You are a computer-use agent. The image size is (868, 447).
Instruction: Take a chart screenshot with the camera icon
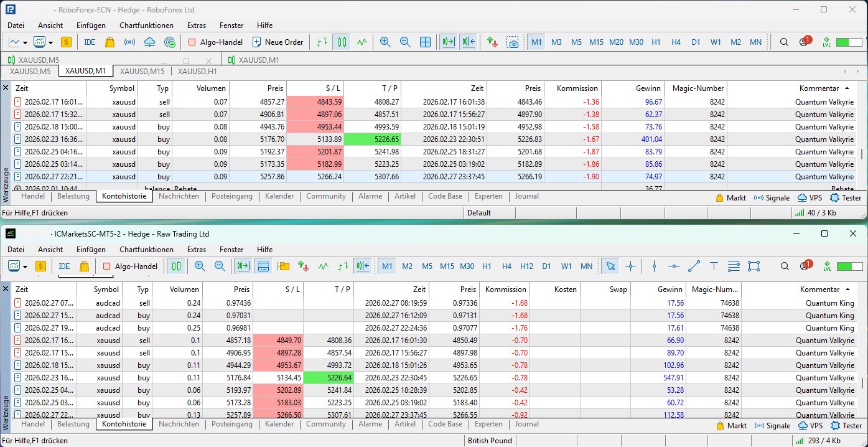pyautogui.click(x=513, y=42)
